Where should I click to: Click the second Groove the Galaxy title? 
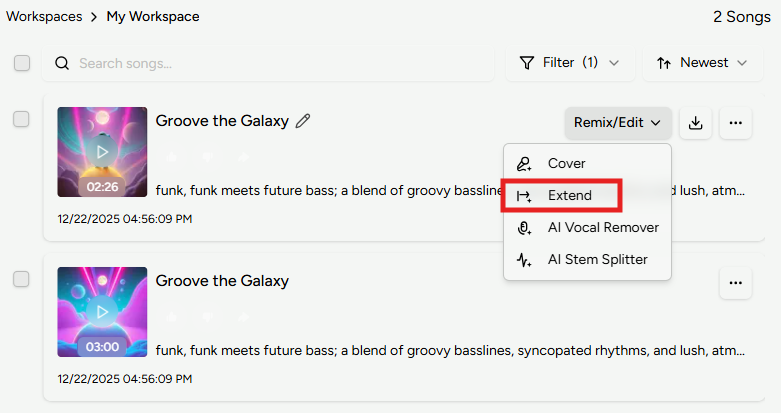[222, 281]
